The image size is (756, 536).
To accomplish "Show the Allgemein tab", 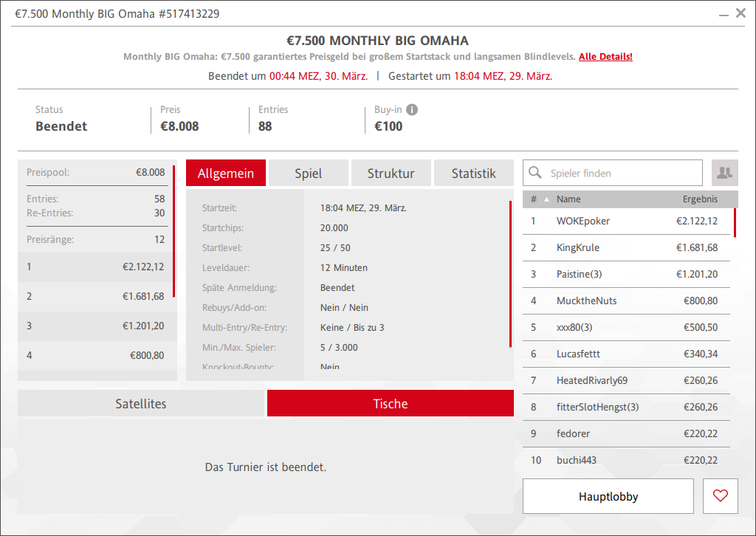I will pyautogui.click(x=226, y=173).
